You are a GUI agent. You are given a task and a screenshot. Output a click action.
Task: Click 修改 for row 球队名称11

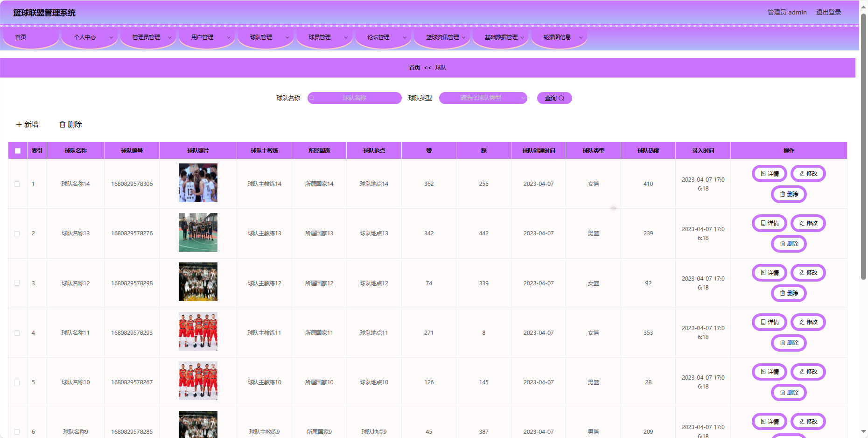[x=808, y=322]
